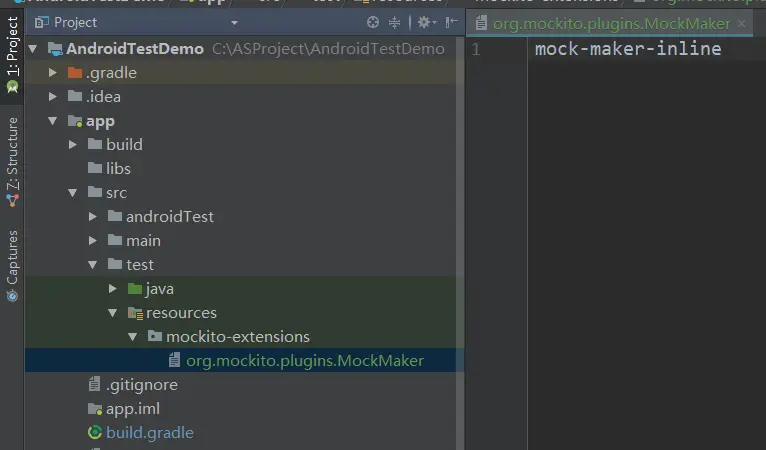Click the build.gradle Gradle file icon

click(x=95, y=432)
